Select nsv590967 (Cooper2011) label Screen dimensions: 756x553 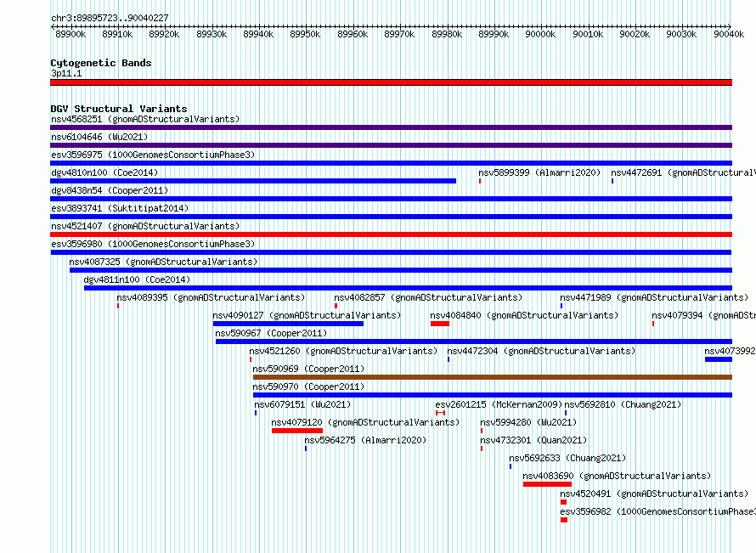(x=271, y=333)
